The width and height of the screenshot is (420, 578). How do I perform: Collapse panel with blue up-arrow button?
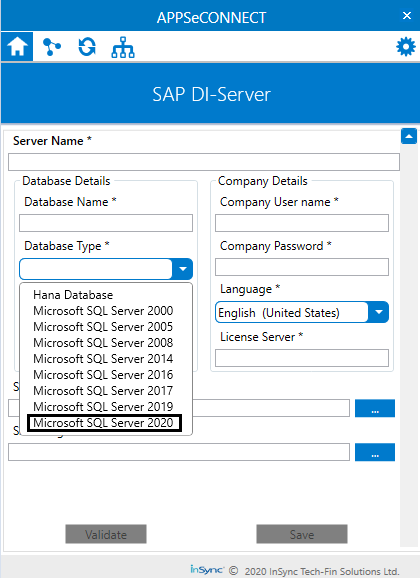tap(409, 136)
